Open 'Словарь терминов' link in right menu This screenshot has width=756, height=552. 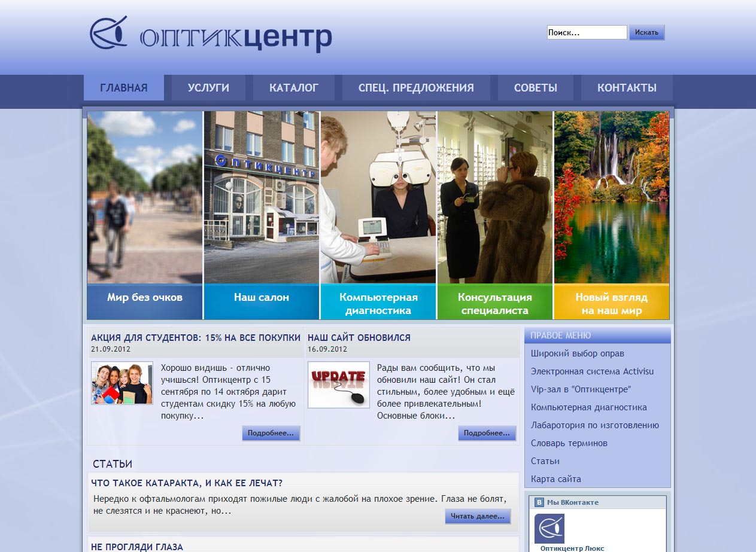(569, 443)
